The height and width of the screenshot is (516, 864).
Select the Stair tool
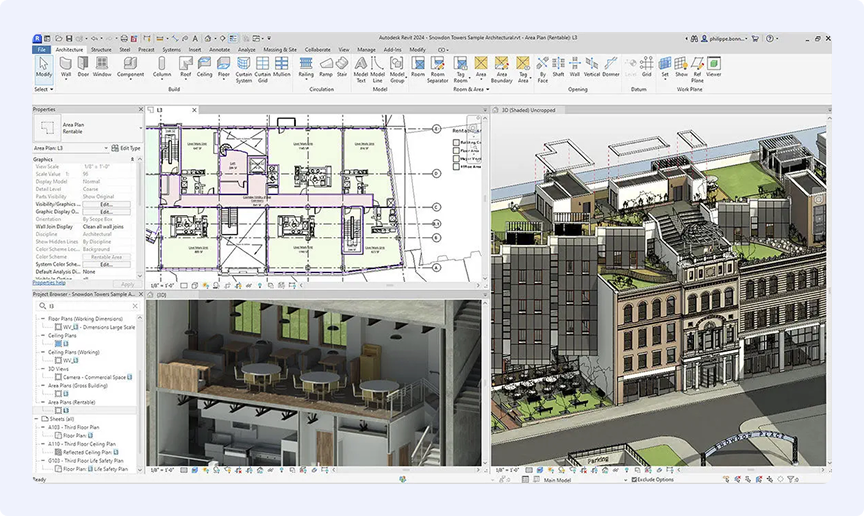tap(341, 66)
